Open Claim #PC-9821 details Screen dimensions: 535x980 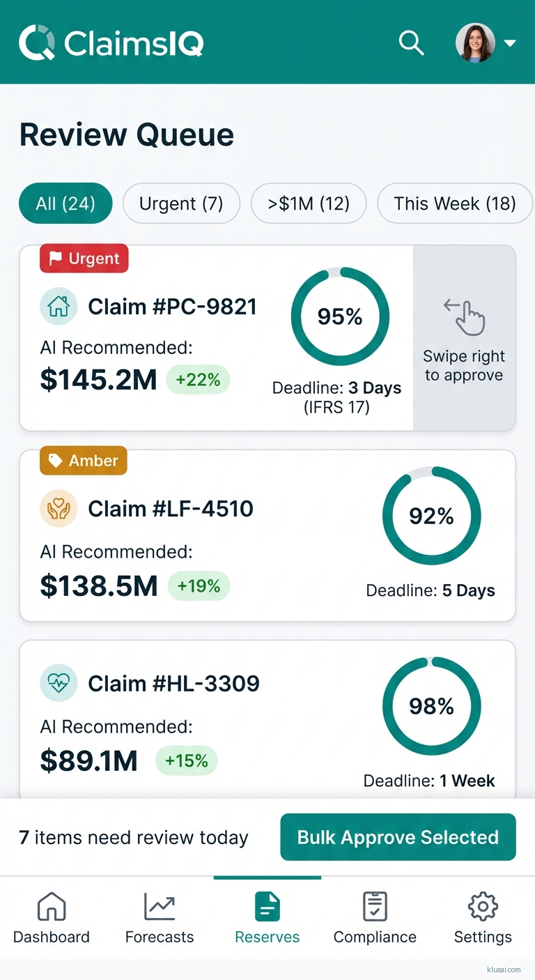click(x=171, y=306)
